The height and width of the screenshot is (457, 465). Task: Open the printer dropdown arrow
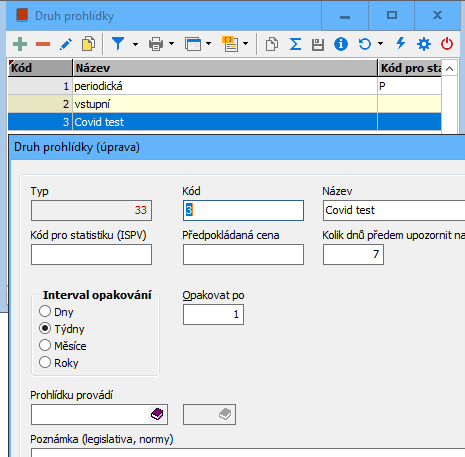171,44
